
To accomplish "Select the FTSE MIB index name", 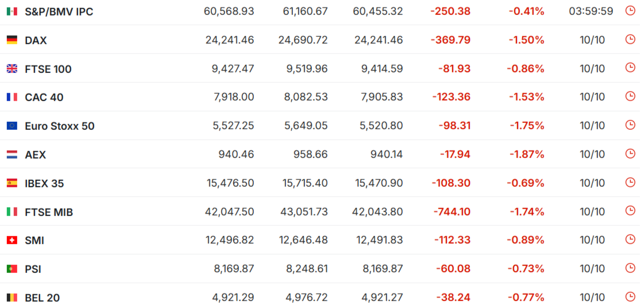I will [49, 212].
